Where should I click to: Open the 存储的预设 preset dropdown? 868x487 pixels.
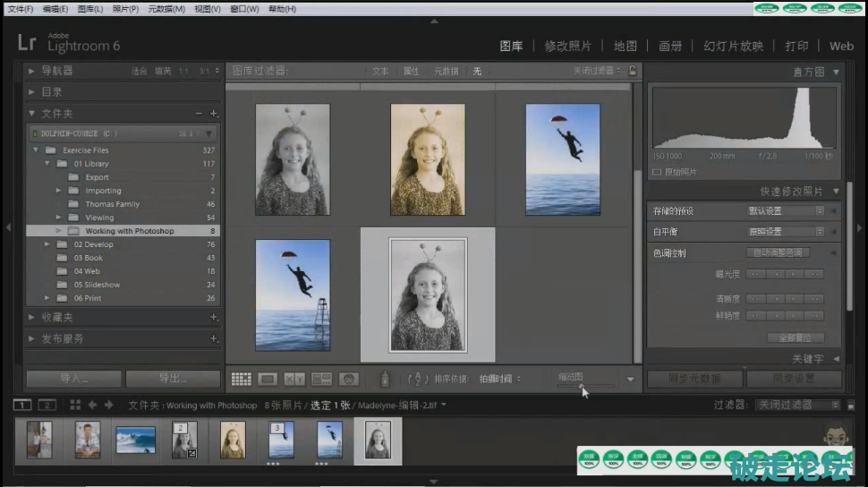click(x=786, y=211)
